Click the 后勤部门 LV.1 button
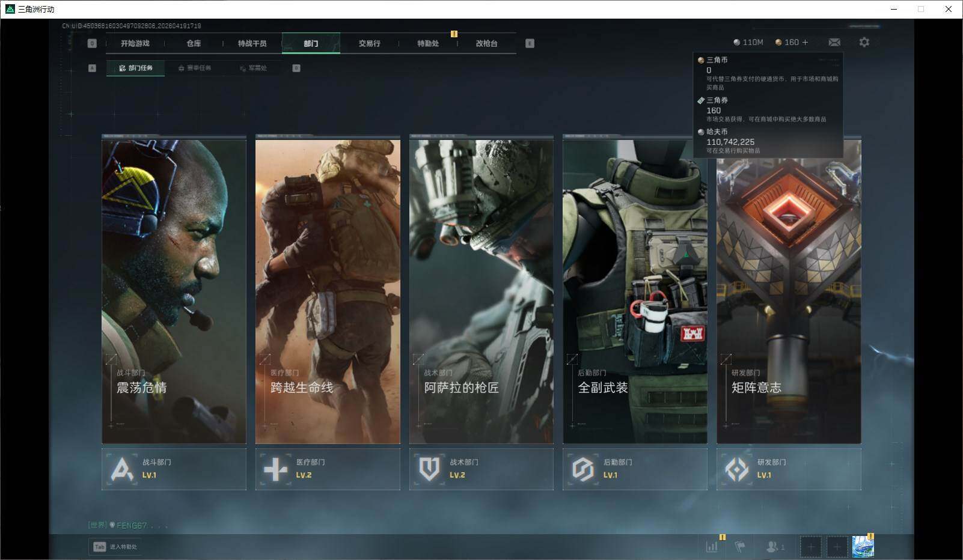Screen dimensions: 963x560 635,469
